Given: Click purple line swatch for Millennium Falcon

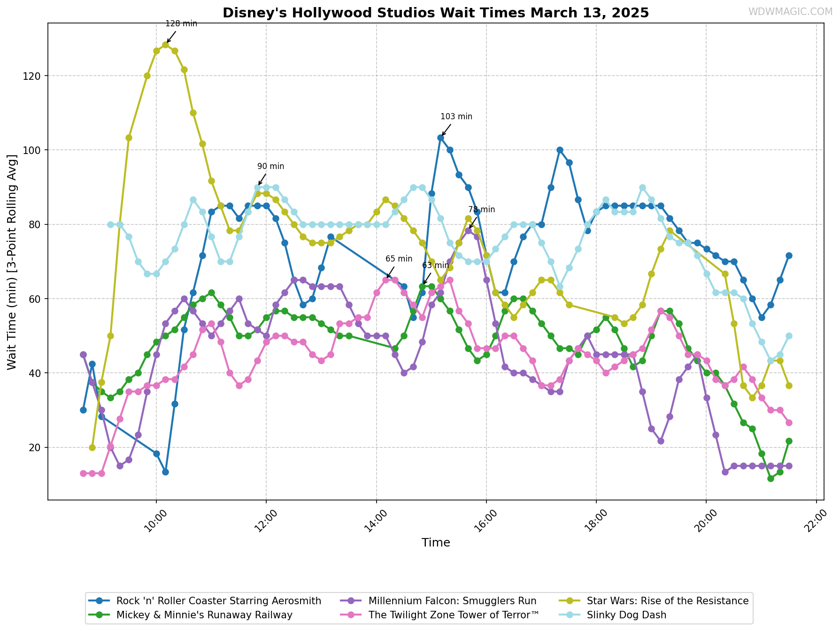Looking at the screenshot, I should click(350, 601).
